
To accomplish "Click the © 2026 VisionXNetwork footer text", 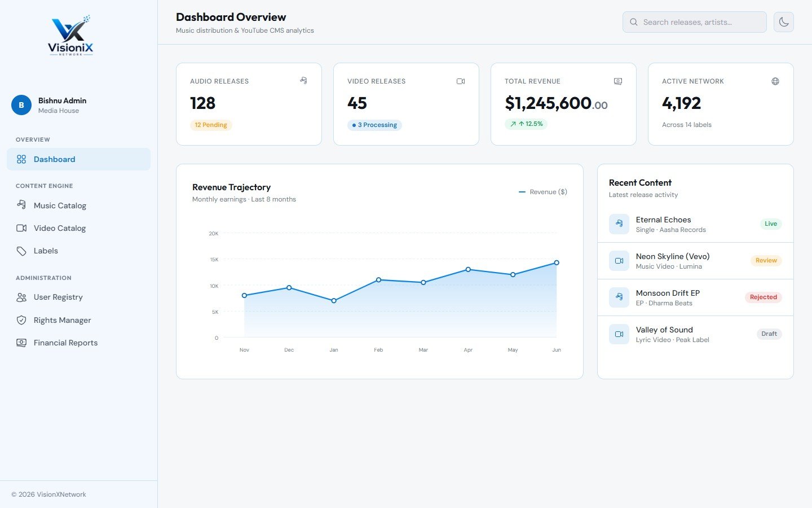I will (x=48, y=494).
